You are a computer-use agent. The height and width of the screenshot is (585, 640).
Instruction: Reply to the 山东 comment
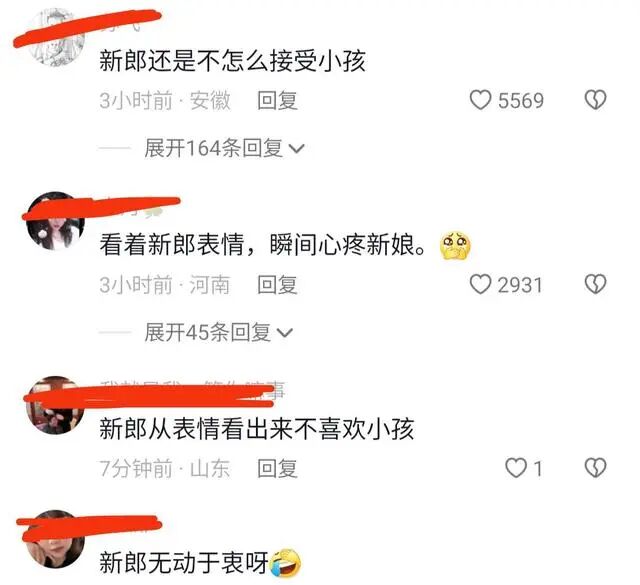coord(277,468)
